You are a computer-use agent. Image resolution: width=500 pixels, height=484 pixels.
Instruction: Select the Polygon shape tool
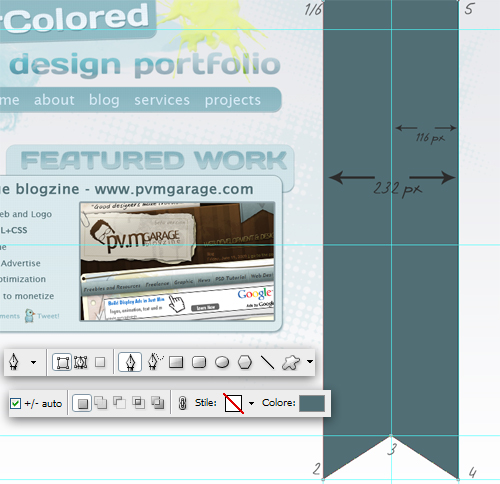click(x=245, y=362)
